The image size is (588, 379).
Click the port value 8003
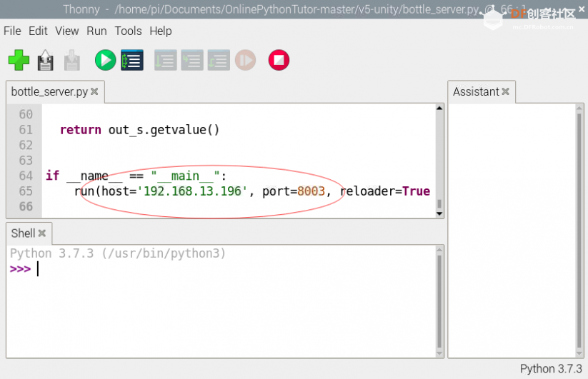pyautogui.click(x=312, y=191)
